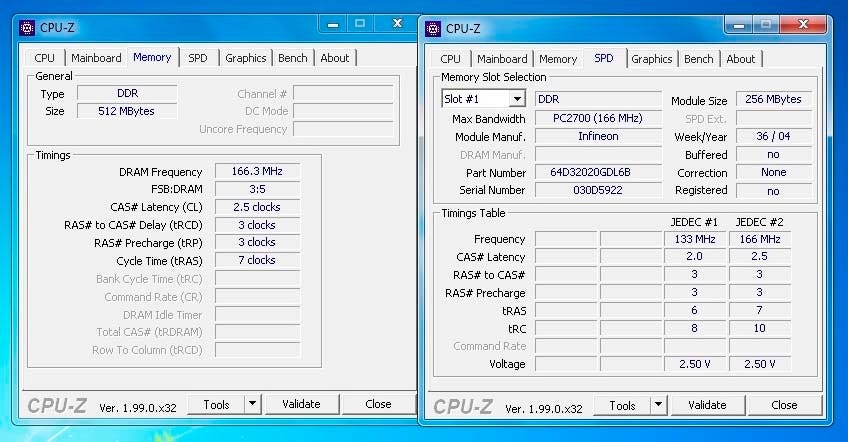Open the Bench tab in right window
The width and height of the screenshot is (848, 442).
pos(699,59)
